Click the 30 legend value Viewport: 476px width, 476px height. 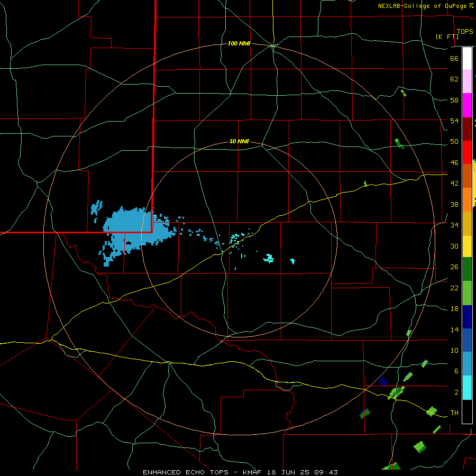click(x=454, y=246)
